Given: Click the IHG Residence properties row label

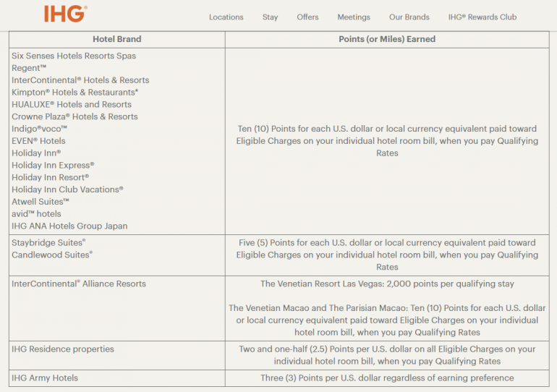Looking at the screenshot, I should pyautogui.click(x=63, y=349).
